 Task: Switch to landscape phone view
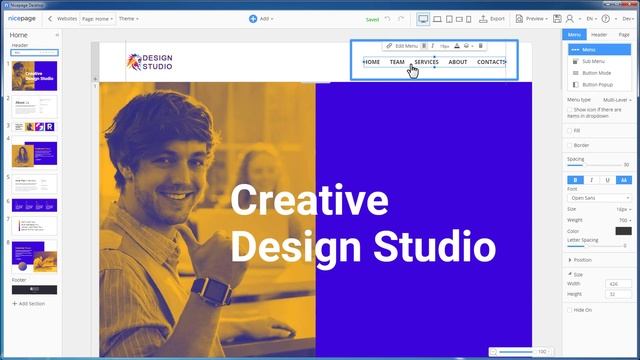(x=459, y=19)
